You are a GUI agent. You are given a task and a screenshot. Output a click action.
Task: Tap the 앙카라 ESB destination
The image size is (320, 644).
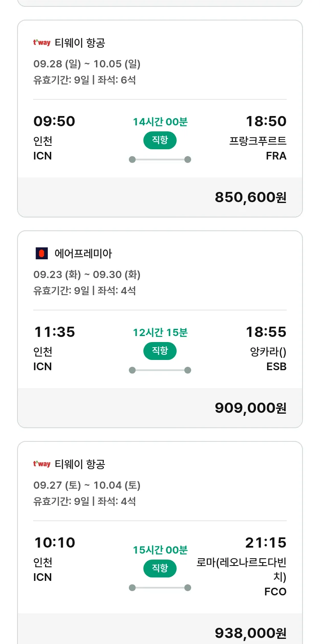(x=268, y=359)
